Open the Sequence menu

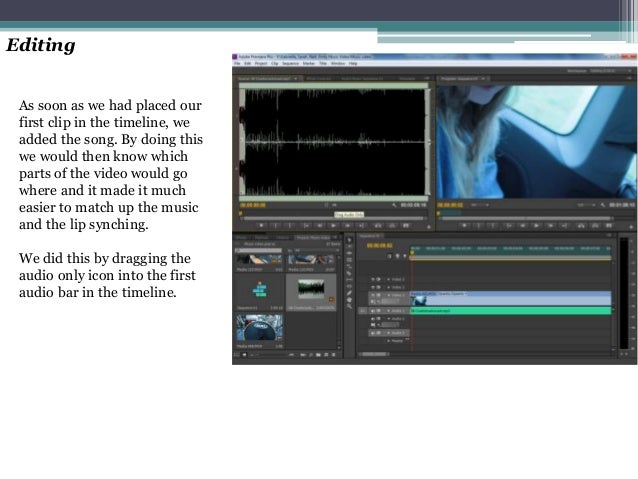point(290,63)
